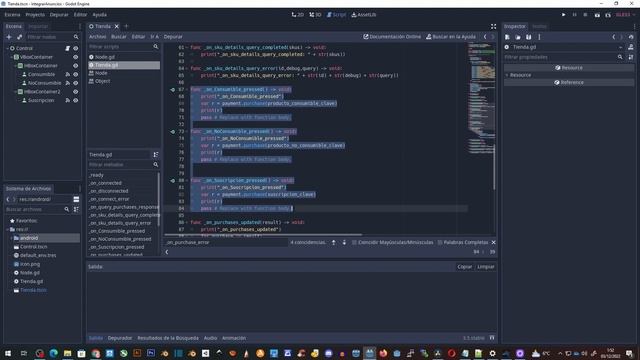Switch to the Script workspace
Viewport: 640px width, 360px height.
(336, 15)
